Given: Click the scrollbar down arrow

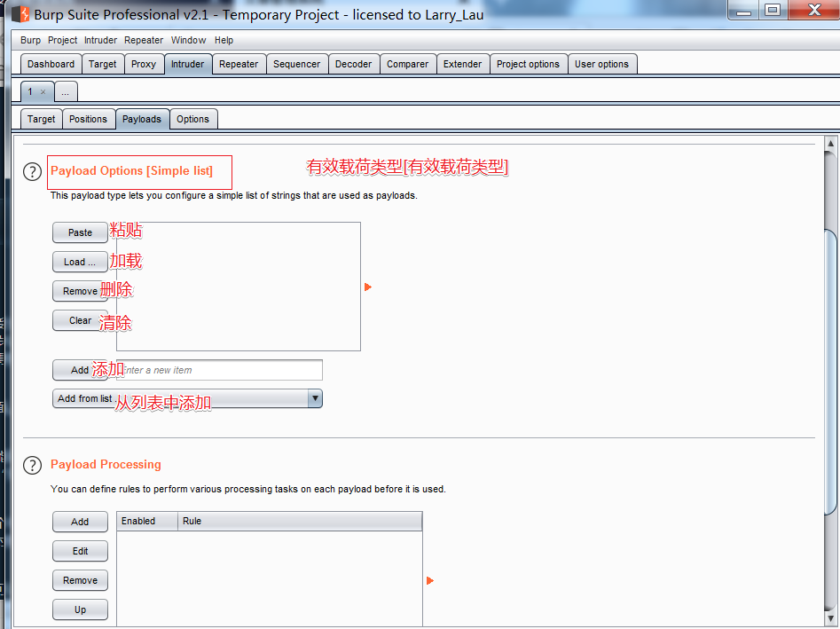Looking at the screenshot, I should (x=831, y=619).
